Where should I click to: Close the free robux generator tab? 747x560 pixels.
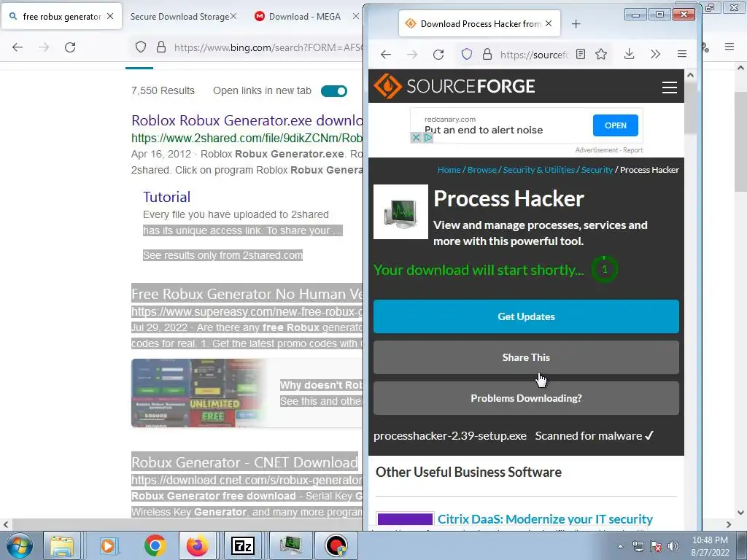click(x=110, y=16)
